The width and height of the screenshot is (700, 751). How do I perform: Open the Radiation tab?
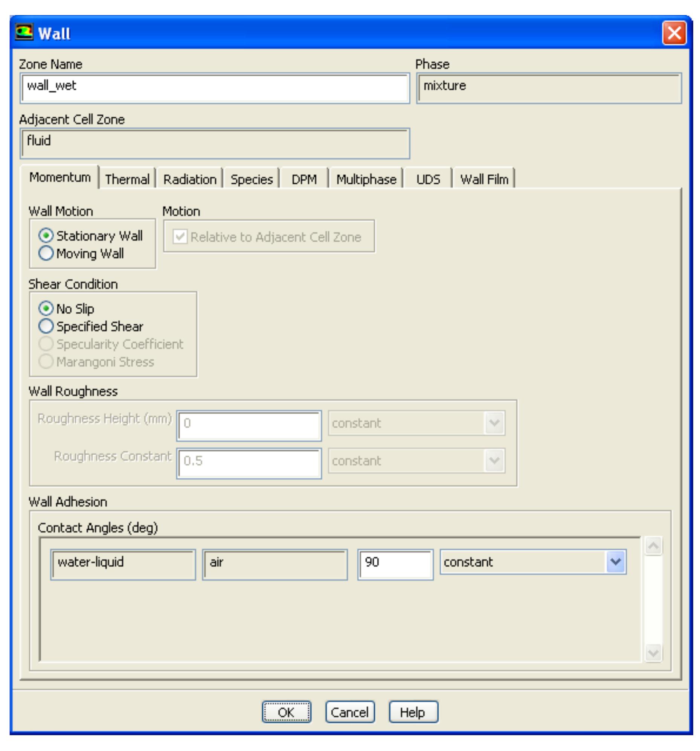[x=190, y=179]
